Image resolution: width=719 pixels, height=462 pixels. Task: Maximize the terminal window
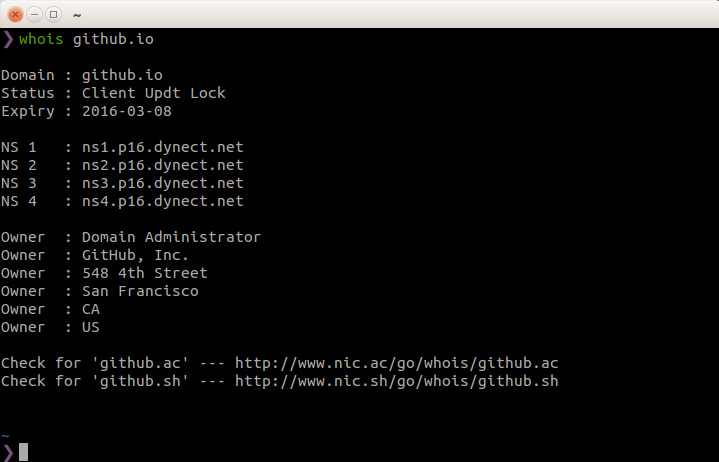(53, 14)
